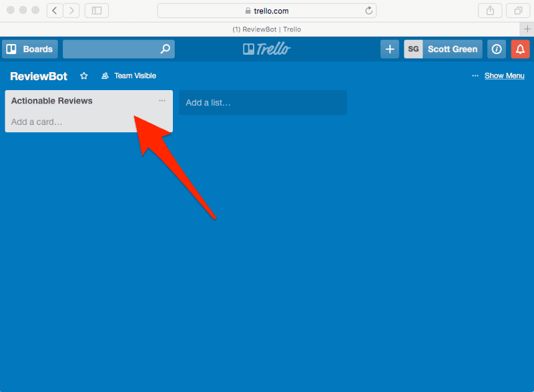Screen dimensions: 534x392
Task: Click the page reload control in the address bar
Action: pyautogui.click(x=368, y=10)
